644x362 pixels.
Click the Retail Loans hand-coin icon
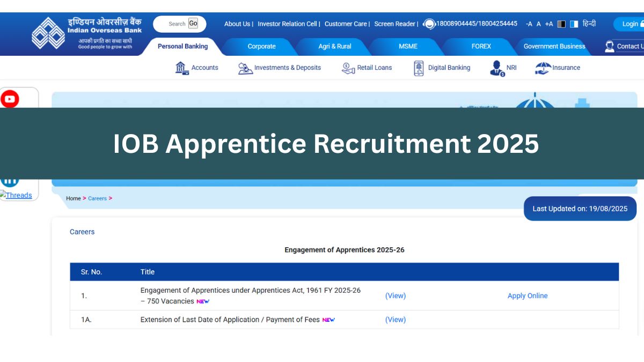[x=348, y=68]
